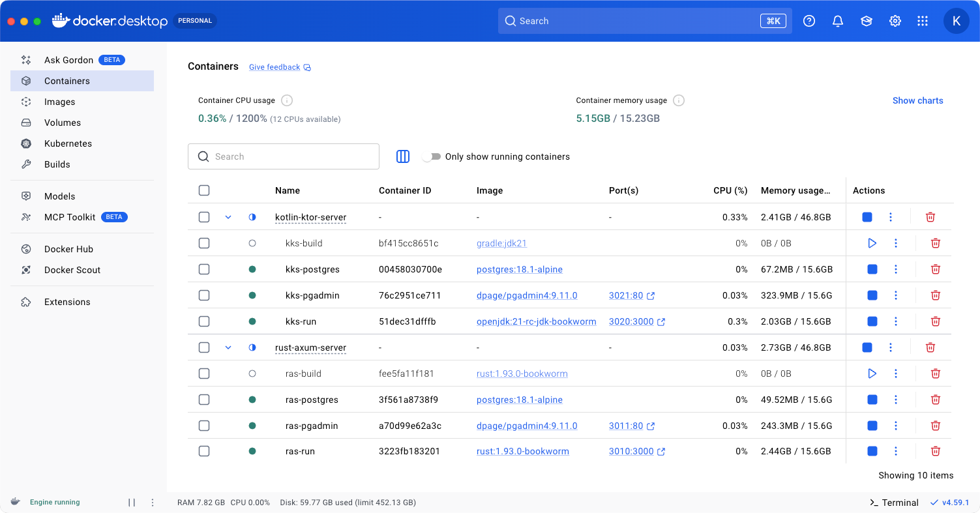Screen dimensions: 980x513
Task: Open more actions for rust-axum-server
Action: pos(891,347)
